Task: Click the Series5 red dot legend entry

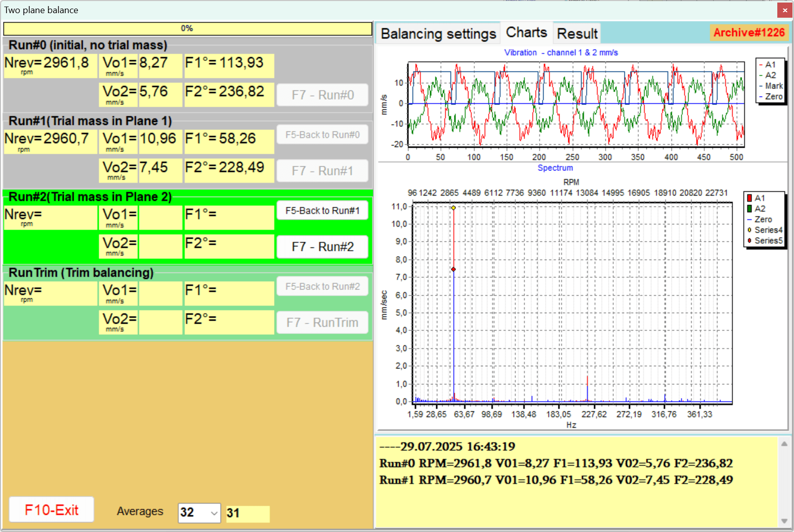Action: 765,241
